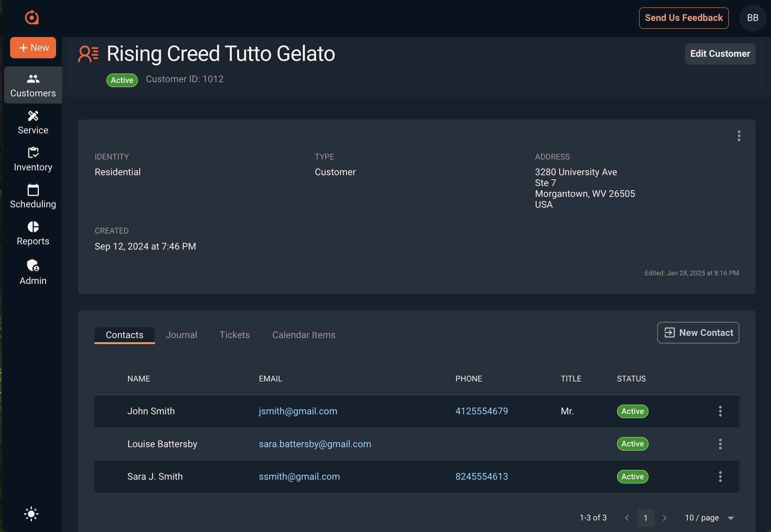Open the Calendar Items tab
771x532 pixels.
click(x=303, y=335)
